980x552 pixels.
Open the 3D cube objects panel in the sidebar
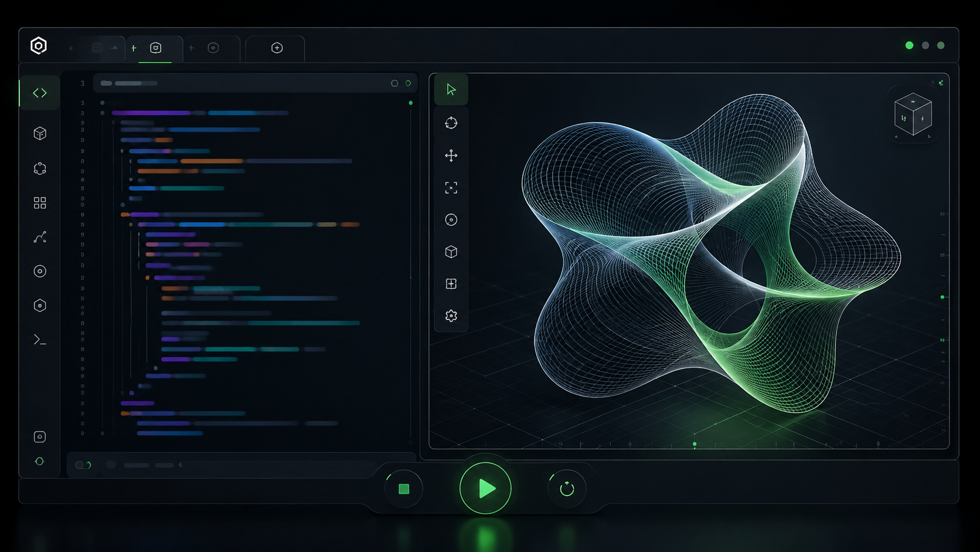(40, 134)
